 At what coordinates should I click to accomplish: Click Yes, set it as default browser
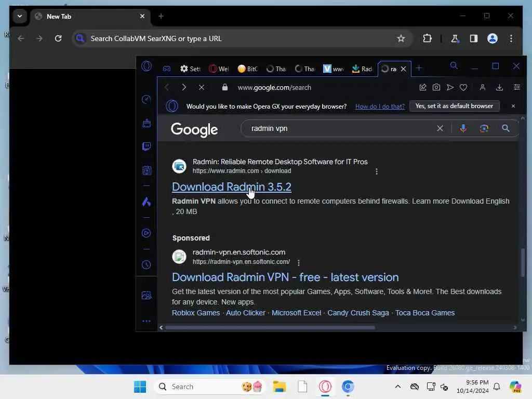pyautogui.click(x=454, y=106)
